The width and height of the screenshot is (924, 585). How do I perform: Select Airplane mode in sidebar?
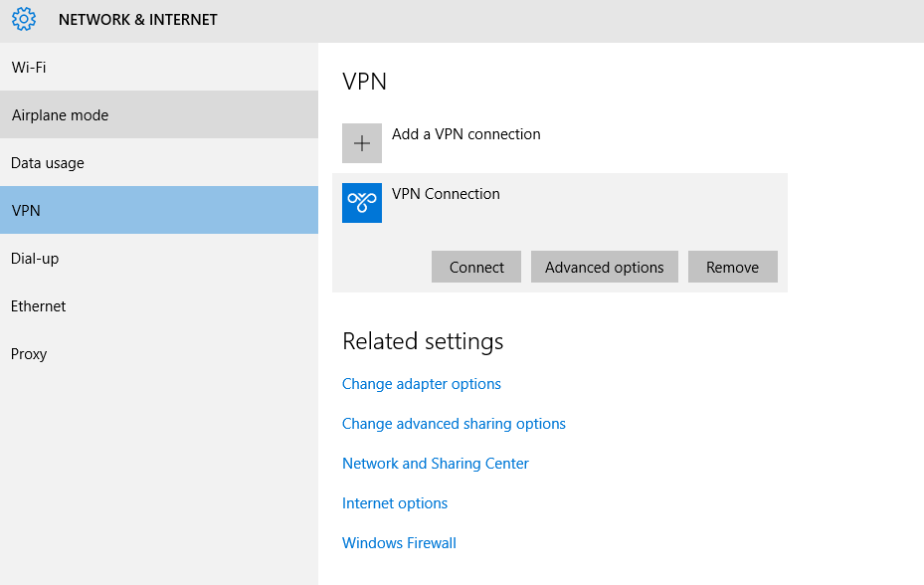click(x=159, y=115)
